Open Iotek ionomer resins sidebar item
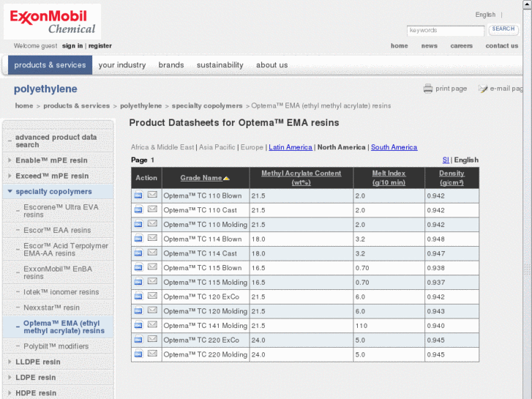The width and height of the screenshot is (532, 399). (x=61, y=292)
